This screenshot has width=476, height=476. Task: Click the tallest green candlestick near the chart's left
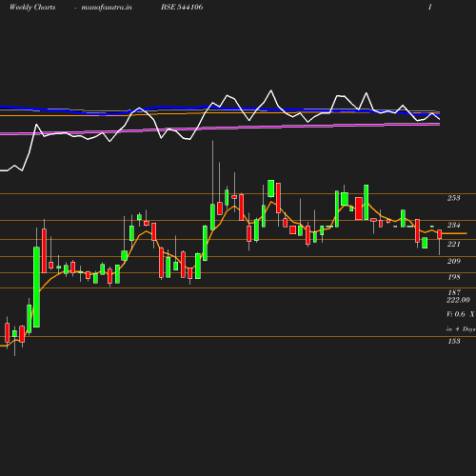click(x=37, y=287)
